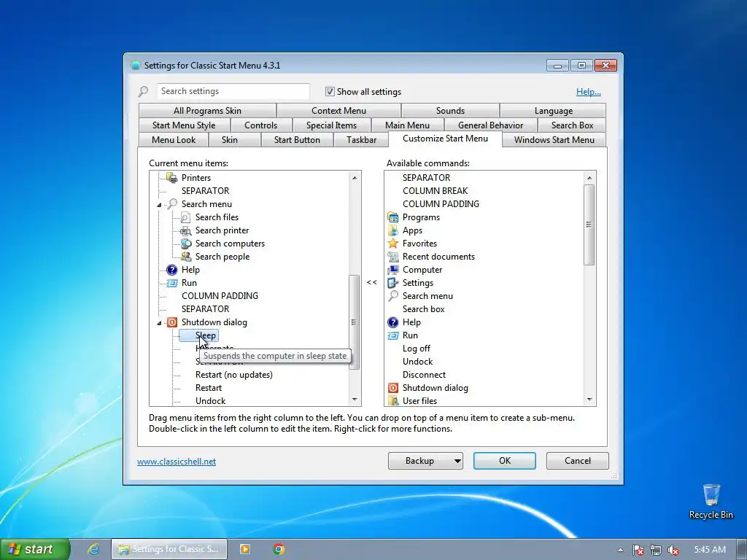Viewport: 747px width, 560px height.
Task: Switch to the General Behavior tab
Action: 491,125
